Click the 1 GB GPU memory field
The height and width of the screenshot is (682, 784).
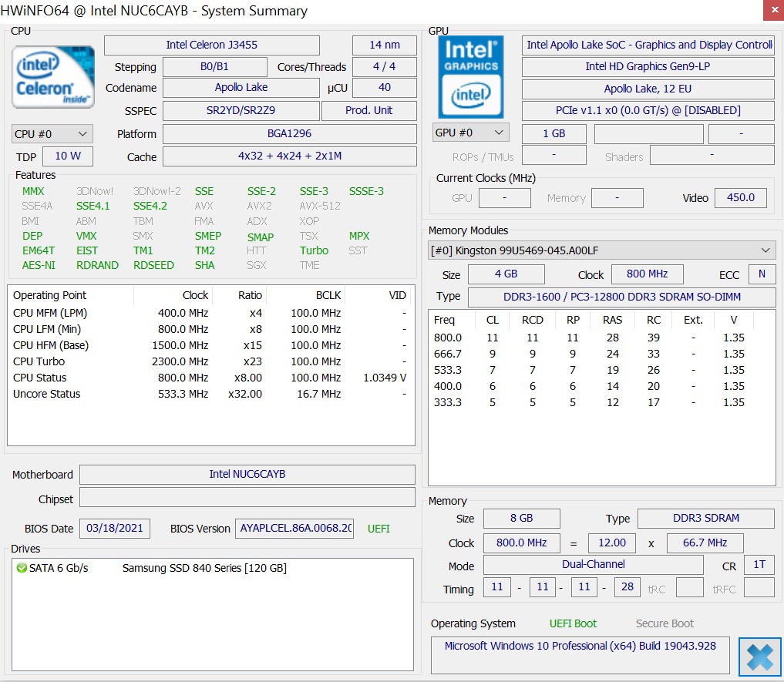(554, 133)
